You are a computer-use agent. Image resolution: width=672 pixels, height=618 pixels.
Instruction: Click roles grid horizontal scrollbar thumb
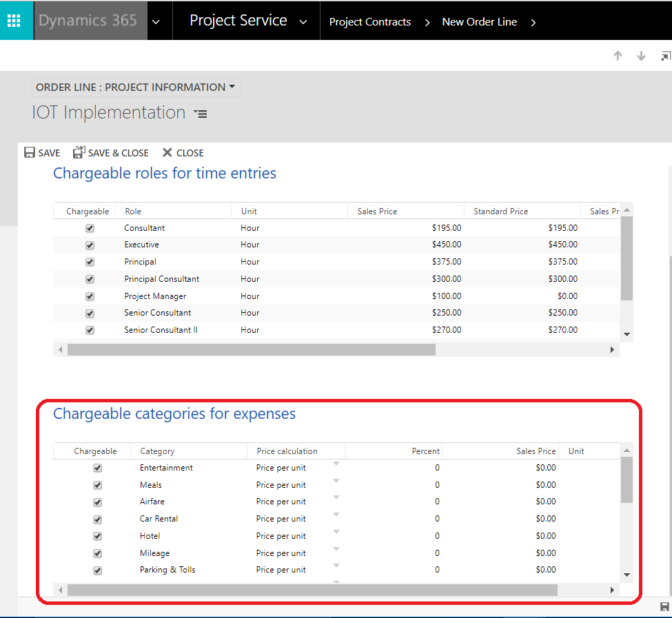252,350
